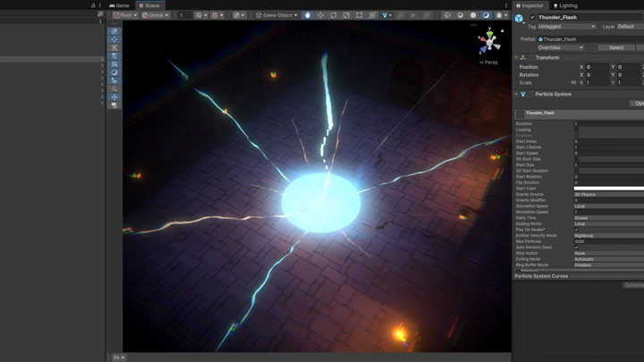Viewport: 644px width, 362px height.
Task: Open the Pivot mode dropdown button
Action: click(x=125, y=15)
